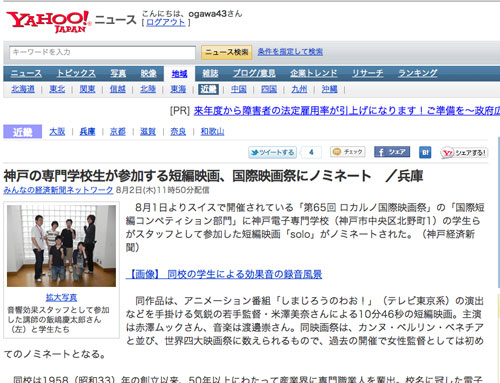
Task: Click the keyword search input field
Action: (102, 53)
